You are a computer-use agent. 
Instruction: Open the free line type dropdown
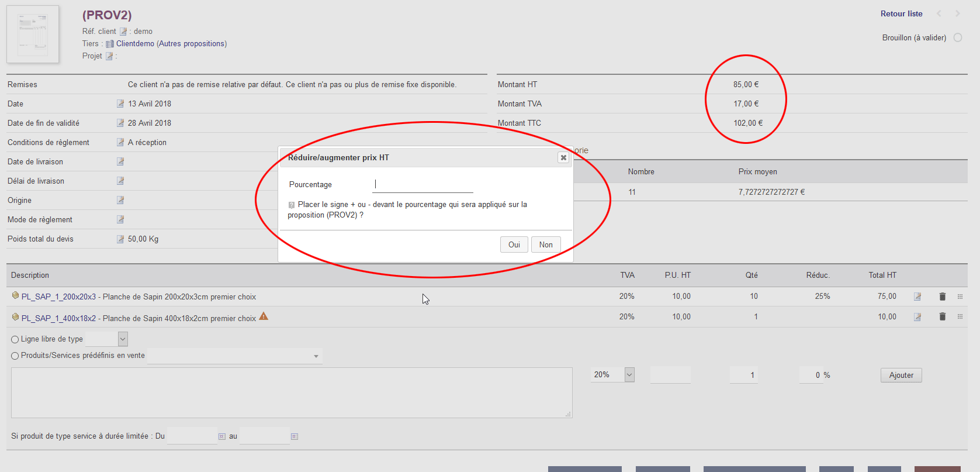pyautogui.click(x=123, y=339)
